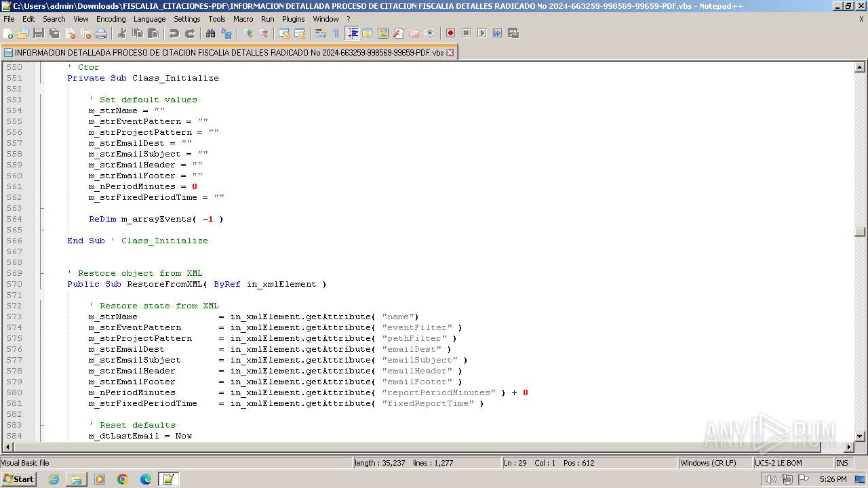Create a new document via toolbar

[9, 33]
